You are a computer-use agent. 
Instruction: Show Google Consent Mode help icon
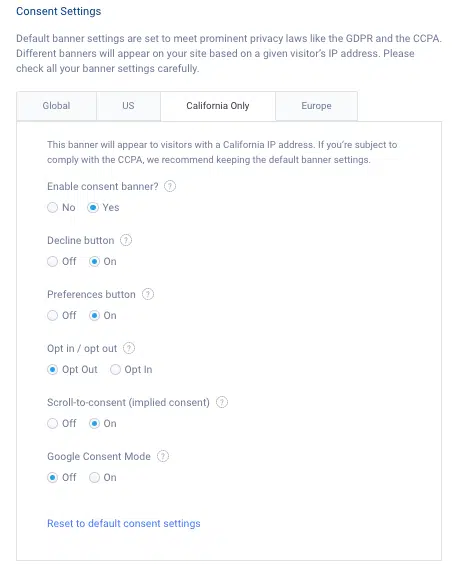pos(163,456)
